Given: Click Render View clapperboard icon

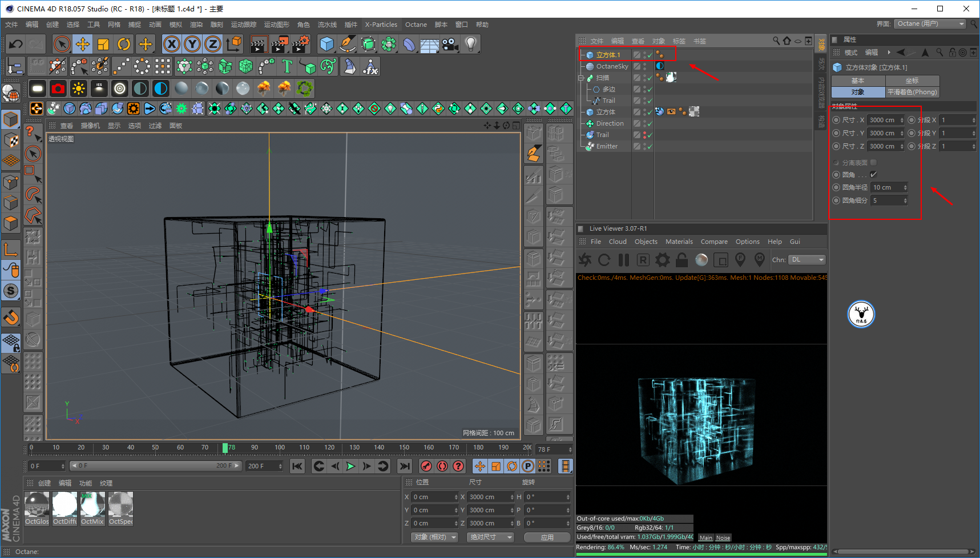Looking at the screenshot, I should [x=259, y=44].
